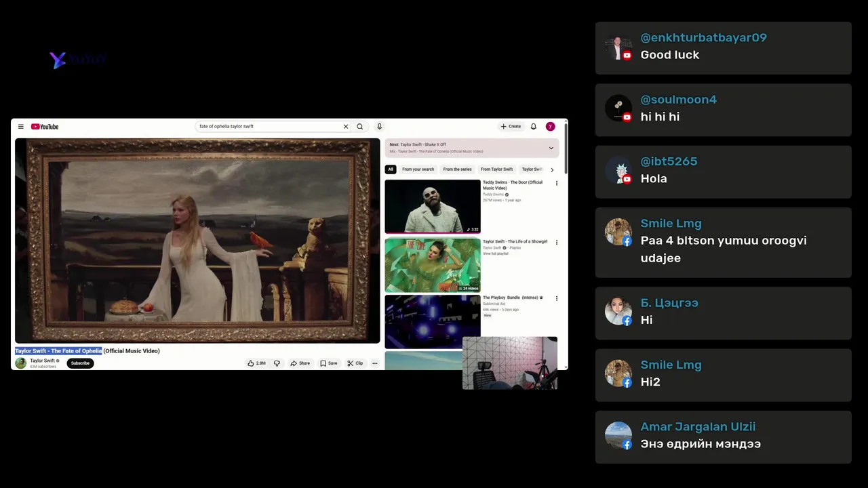The width and height of the screenshot is (868, 488).
Task: Open the YouTube hamburger guide menu
Action: pos(21,127)
